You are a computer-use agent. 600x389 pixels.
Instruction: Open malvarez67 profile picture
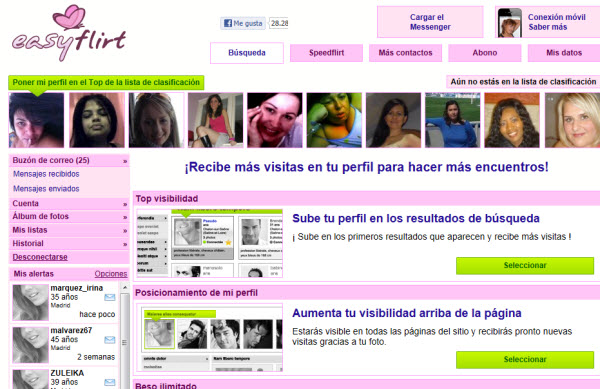click(x=31, y=345)
